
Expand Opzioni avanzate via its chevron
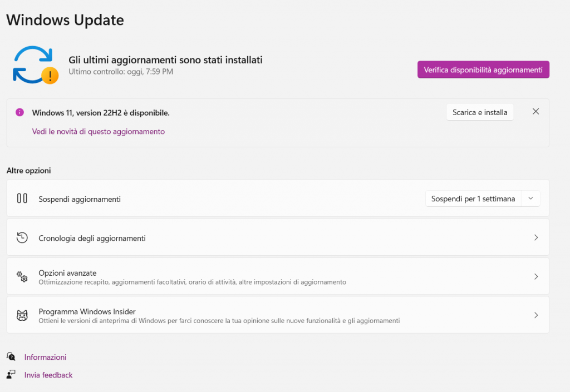(536, 276)
